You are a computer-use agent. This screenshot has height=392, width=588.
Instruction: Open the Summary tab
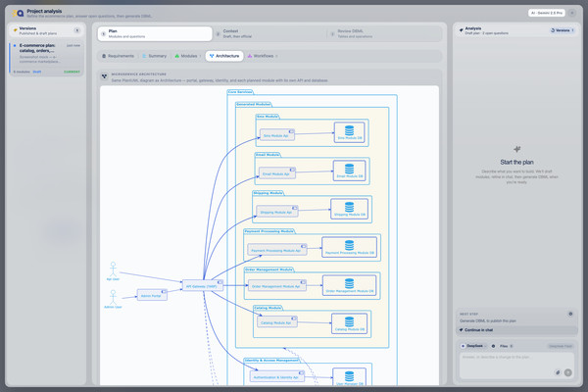point(154,56)
